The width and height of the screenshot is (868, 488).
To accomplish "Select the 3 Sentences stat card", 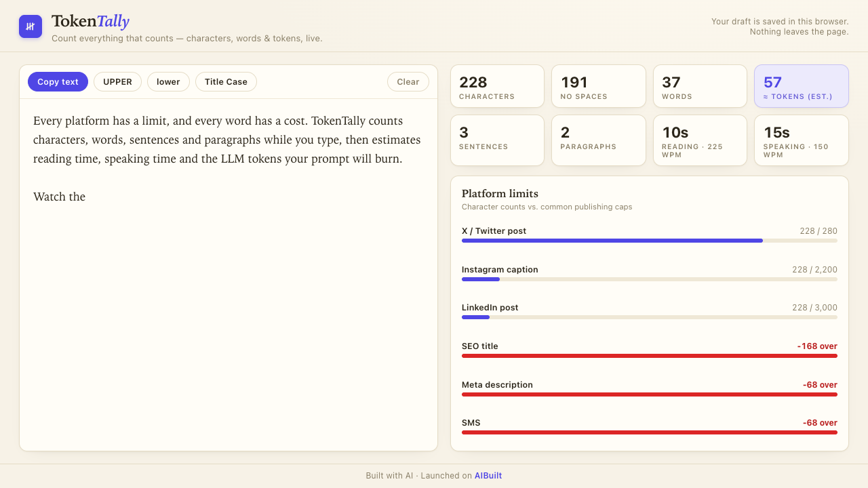I will pyautogui.click(x=497, y=140).
